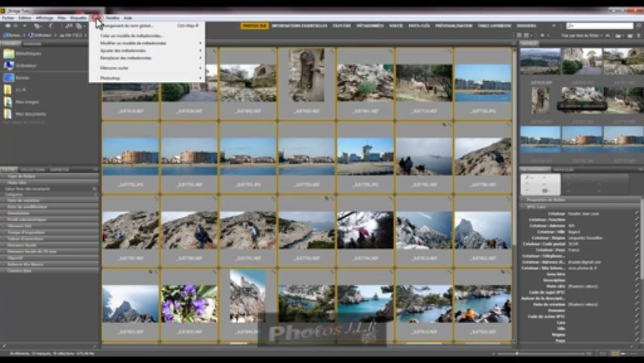Click in the search field
The height and width of the screenshot is (363, 644).
pyautogui.click(x=600, y=26)
